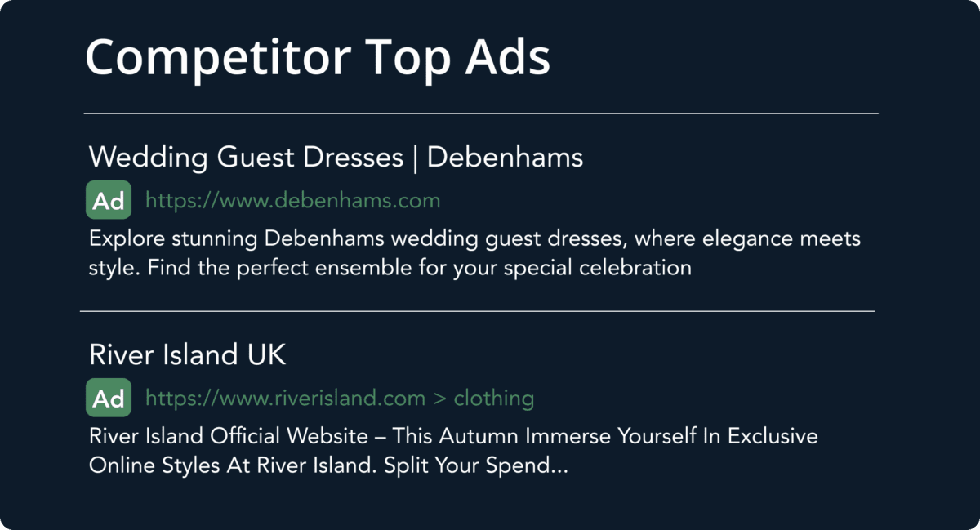
Task: Select the clothing breadcrumb in the River Island URL
Action: pyautogui.click(x=493, y=399)
